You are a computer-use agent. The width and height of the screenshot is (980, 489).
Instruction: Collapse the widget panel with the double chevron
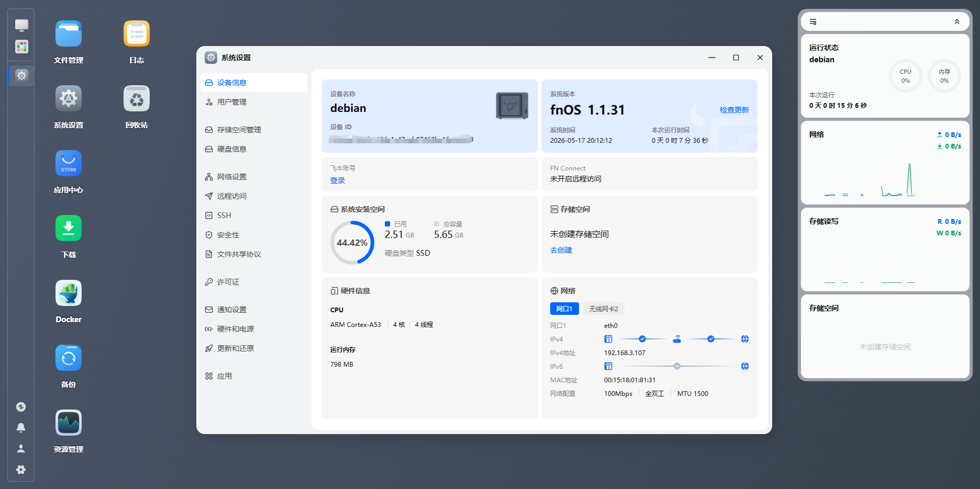957,22
